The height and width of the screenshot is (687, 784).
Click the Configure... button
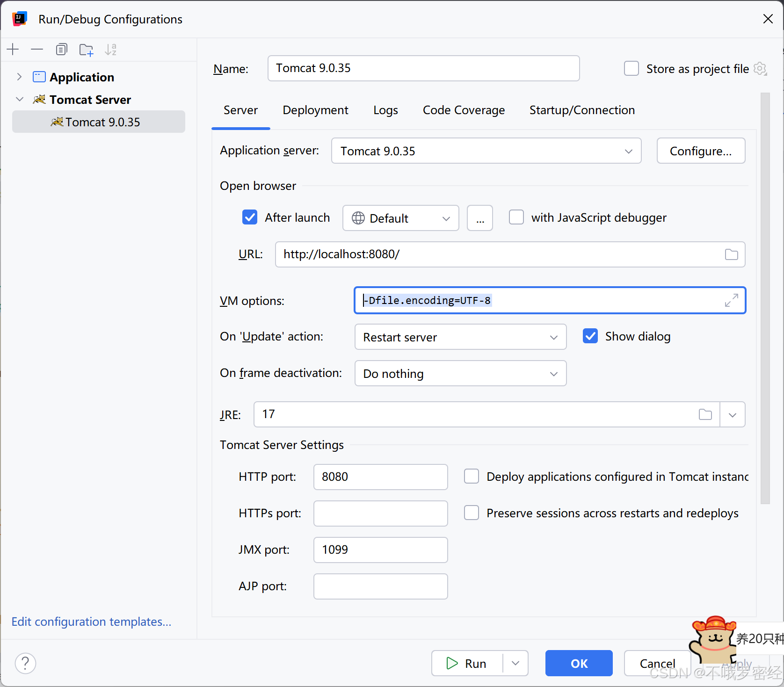pos(701,151)
